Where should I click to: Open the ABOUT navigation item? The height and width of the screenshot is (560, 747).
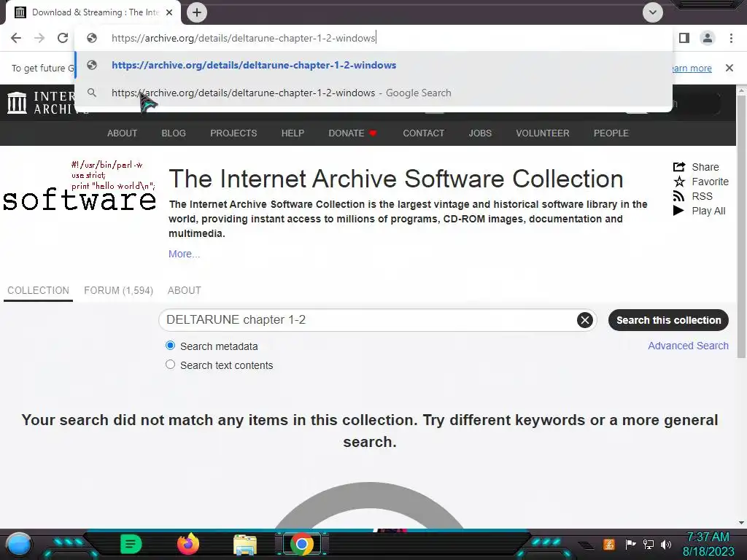pos(122,133)
